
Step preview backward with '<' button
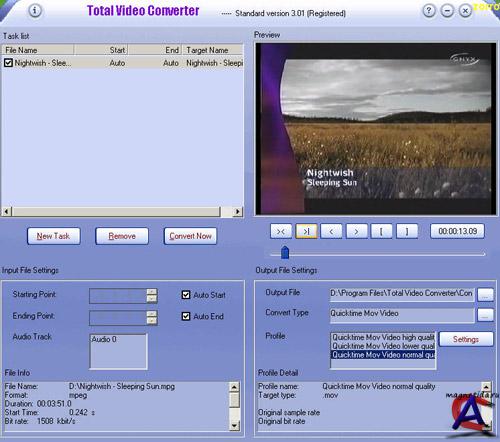tap(331, 231)
